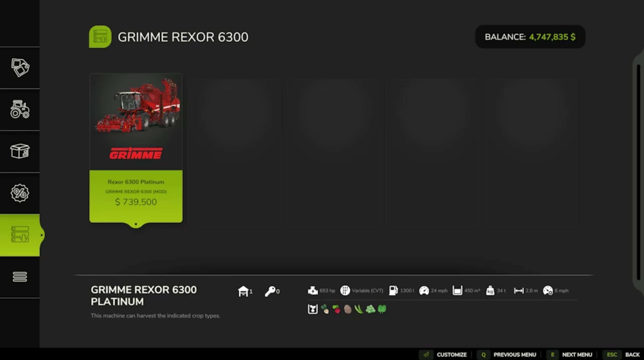Open the percent sales category icon
Image resolution: width=644 pixels, height=360 pixels.
[20, 193]
